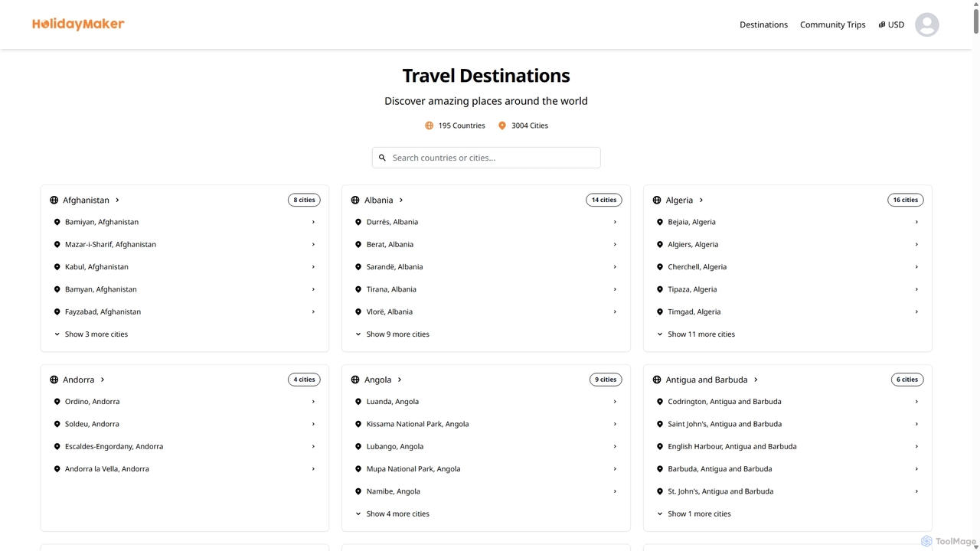Open the Andorra country link
Screen dimensions: 980x551
click(78, 380)
